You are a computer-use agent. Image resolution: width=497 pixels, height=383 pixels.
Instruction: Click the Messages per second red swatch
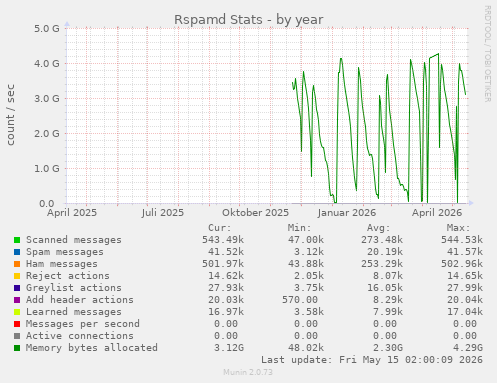click(17, 324)
